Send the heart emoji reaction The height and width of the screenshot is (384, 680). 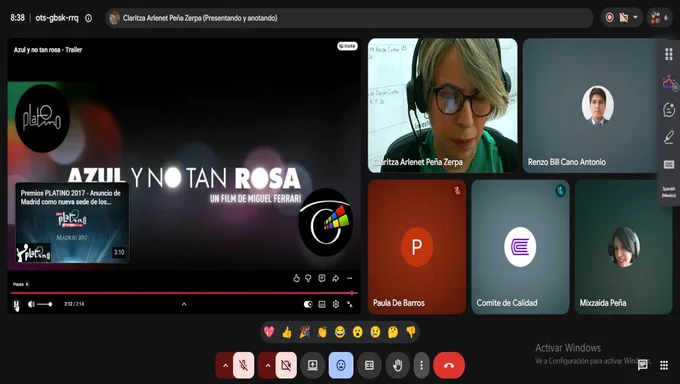(269, 332)
